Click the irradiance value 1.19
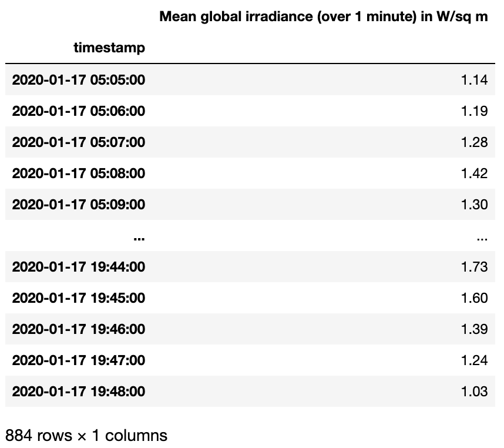Image resolution: width=504 pixels, height=448 pixels. click(475, 111)
